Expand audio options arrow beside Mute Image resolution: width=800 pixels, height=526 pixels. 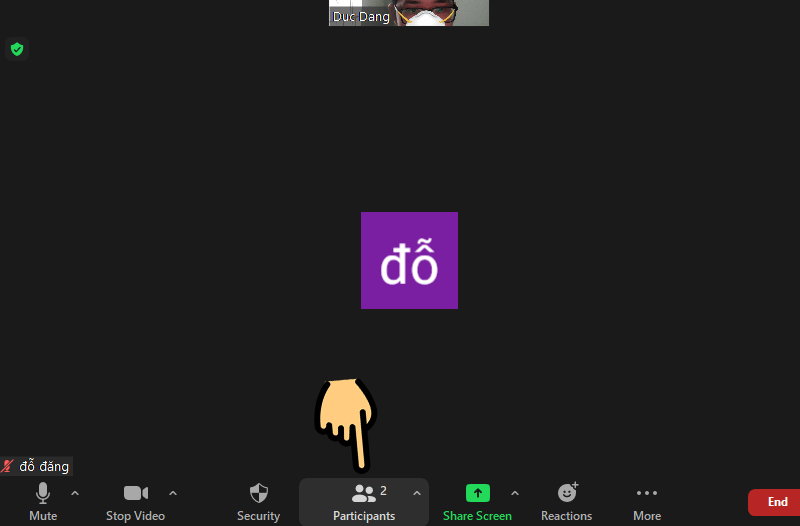point(75,493)
